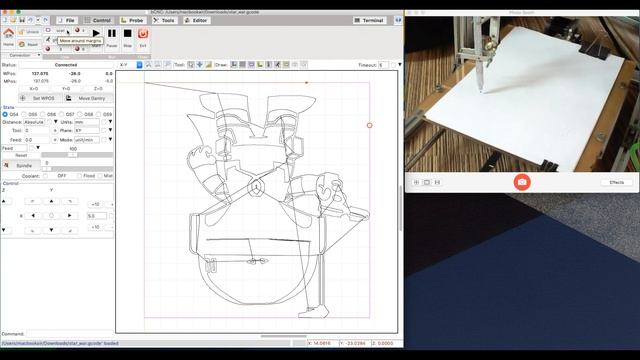640x360 pixels.
Task: Open the Plane dropdown arrow
Action: click(110, 131)
